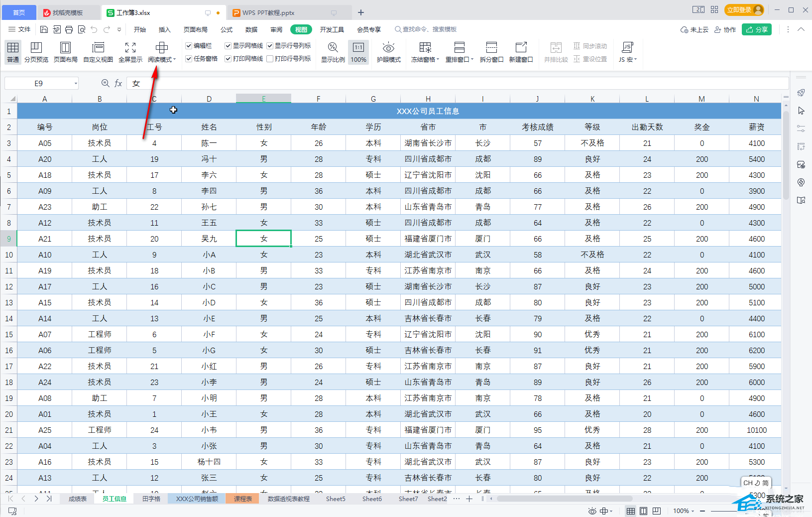Expand the Name Box dropdown arrow
Image resolution: width=812 pixels, height=517 pixels.
point(76,84)
